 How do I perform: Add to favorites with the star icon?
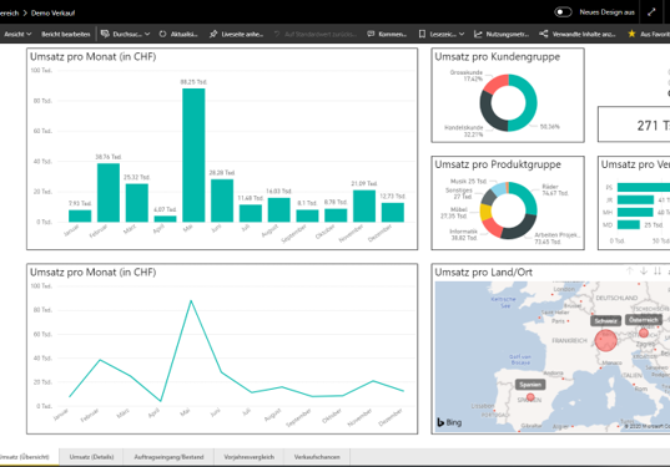click(x=632, y=33)
